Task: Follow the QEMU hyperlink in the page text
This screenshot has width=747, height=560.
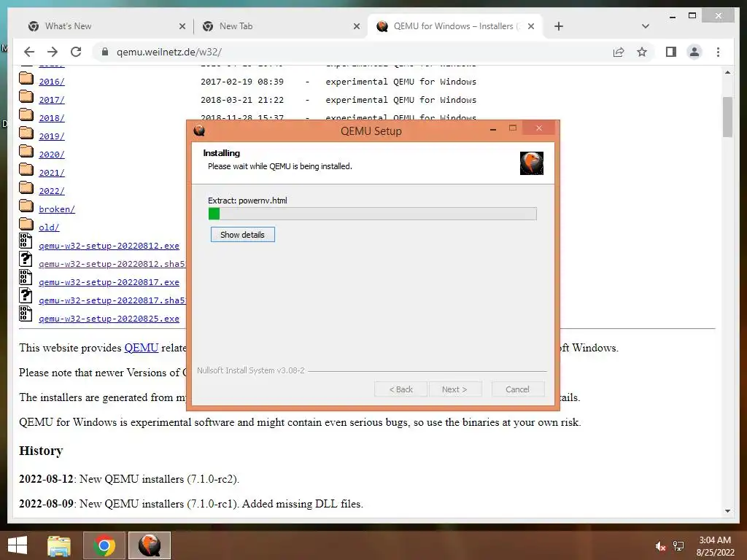Action: coord(141,348)
